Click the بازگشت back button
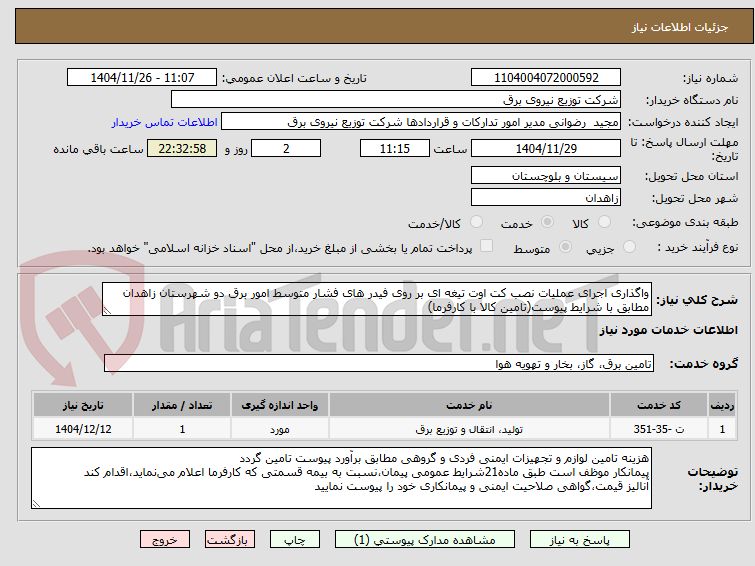This screenshot has width=755, height=566. [x=230, y=540]
